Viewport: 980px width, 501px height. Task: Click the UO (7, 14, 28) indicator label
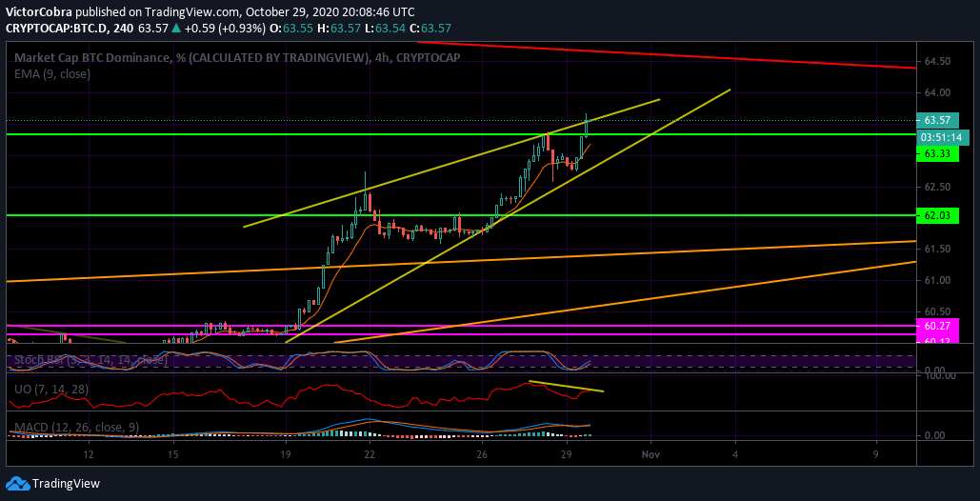(51, 390)
